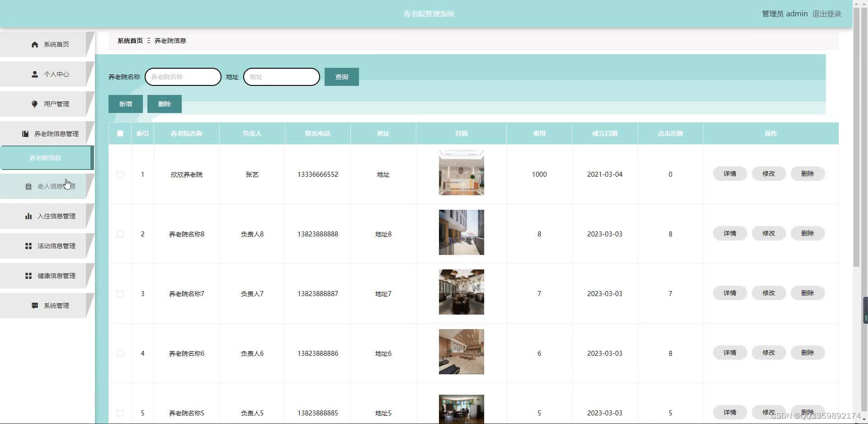Click 删除 in the 养老院名称7 row
Viewport: 868px width, 424px height.
807,293
